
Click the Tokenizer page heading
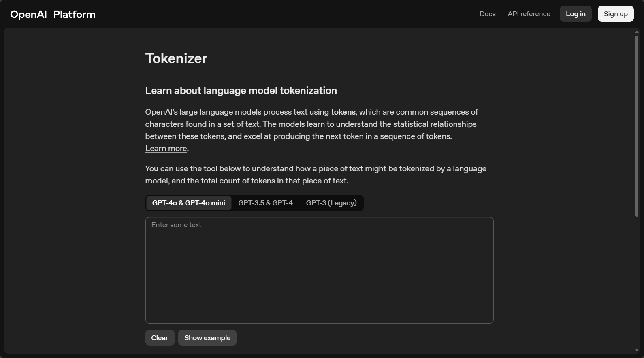tap(176, 58)
